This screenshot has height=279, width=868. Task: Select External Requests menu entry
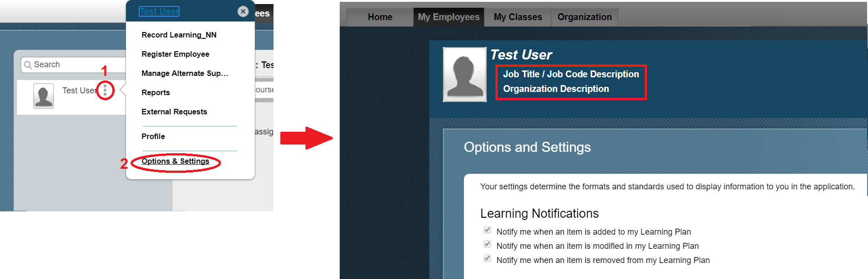click(174, 112)
